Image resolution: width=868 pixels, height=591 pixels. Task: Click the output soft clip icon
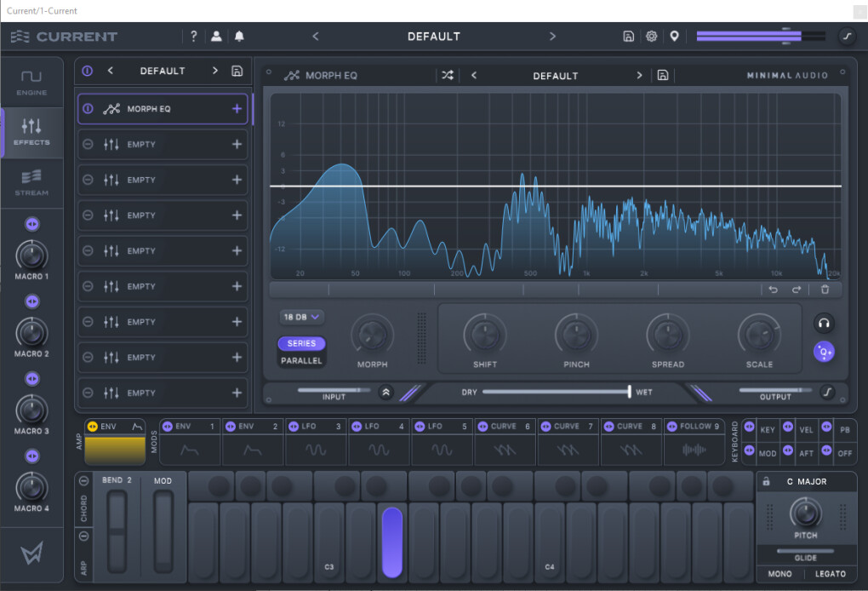(x=828, y=392)
